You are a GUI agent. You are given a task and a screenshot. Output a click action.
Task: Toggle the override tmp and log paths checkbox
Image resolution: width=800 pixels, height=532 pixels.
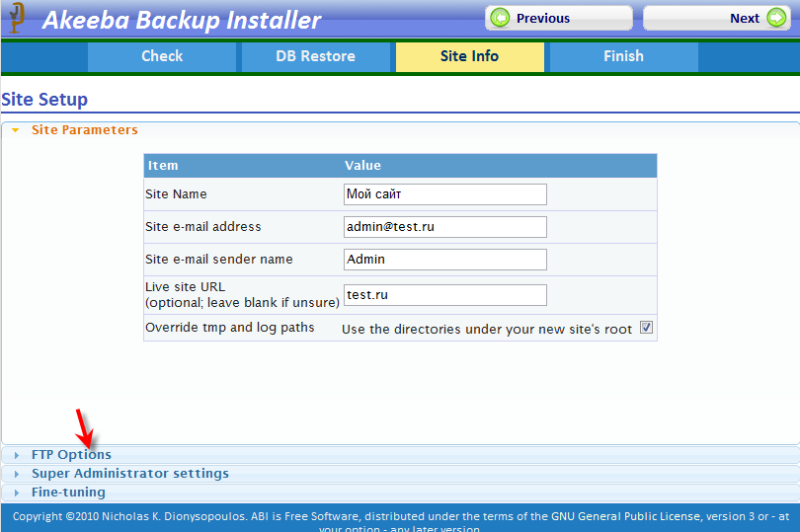(x=647, y=328)
